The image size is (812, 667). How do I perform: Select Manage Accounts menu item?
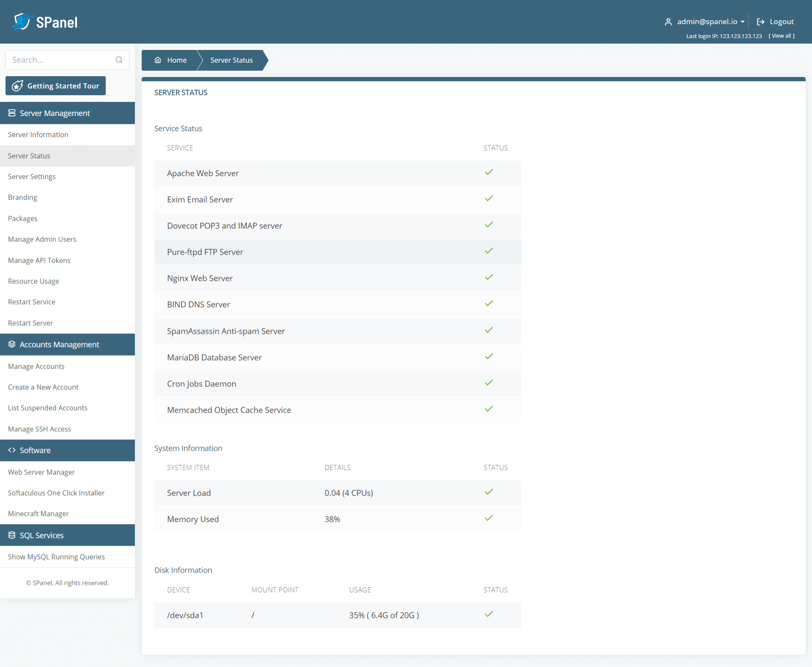click(x=36, y=366)
